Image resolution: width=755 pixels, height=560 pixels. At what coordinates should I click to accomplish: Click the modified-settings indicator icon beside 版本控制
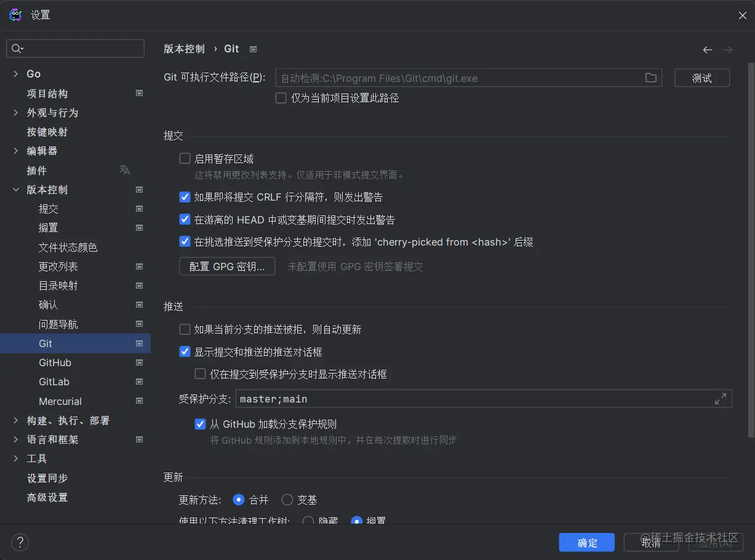pos(138,190)
